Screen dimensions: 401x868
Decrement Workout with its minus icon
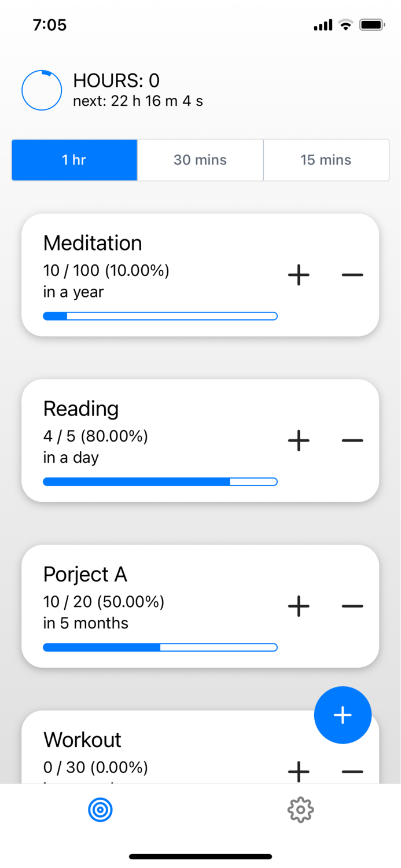coord(352,771)
